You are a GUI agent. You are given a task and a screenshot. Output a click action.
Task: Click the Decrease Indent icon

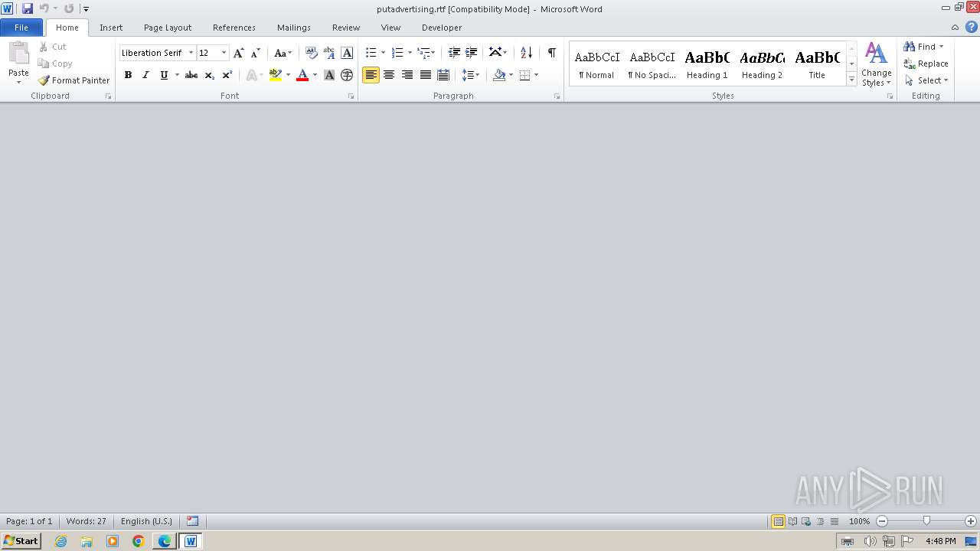(454, 53)
